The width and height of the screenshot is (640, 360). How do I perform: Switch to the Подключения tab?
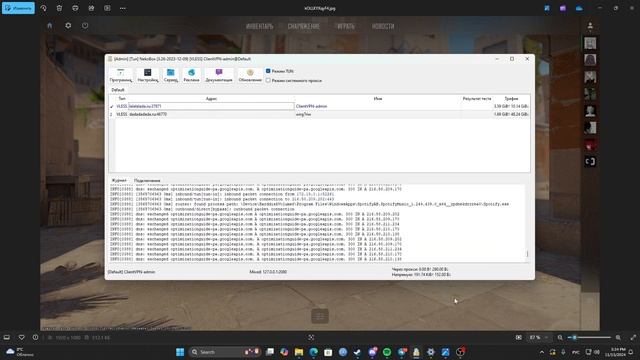click(147, 180)
